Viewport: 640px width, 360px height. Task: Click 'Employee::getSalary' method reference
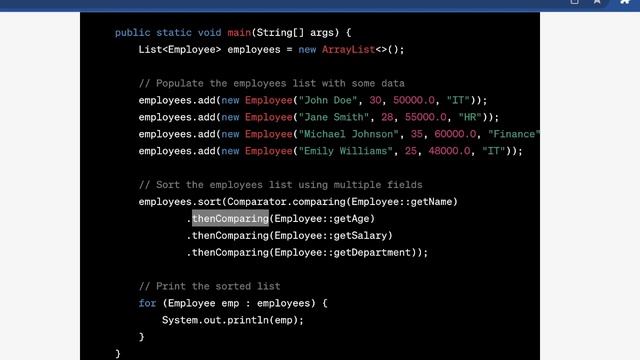click(331, 236)
